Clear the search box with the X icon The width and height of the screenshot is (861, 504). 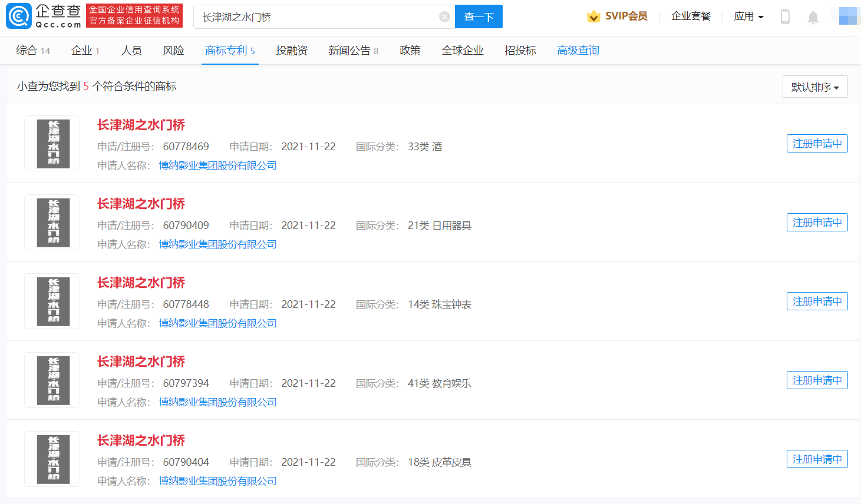(444, 16)
